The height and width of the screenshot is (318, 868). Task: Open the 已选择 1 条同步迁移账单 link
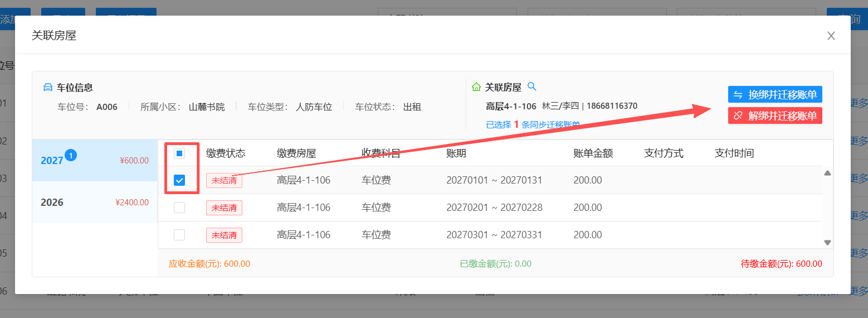532,124
